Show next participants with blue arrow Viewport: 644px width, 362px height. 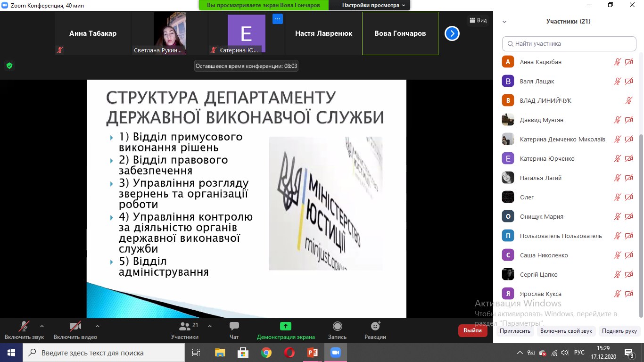452,33
